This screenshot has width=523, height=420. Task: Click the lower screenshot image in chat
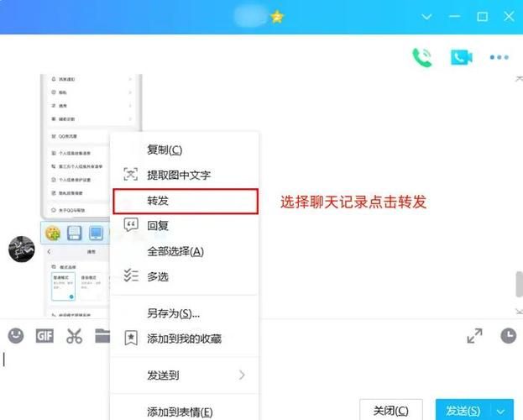coord(77,281)
